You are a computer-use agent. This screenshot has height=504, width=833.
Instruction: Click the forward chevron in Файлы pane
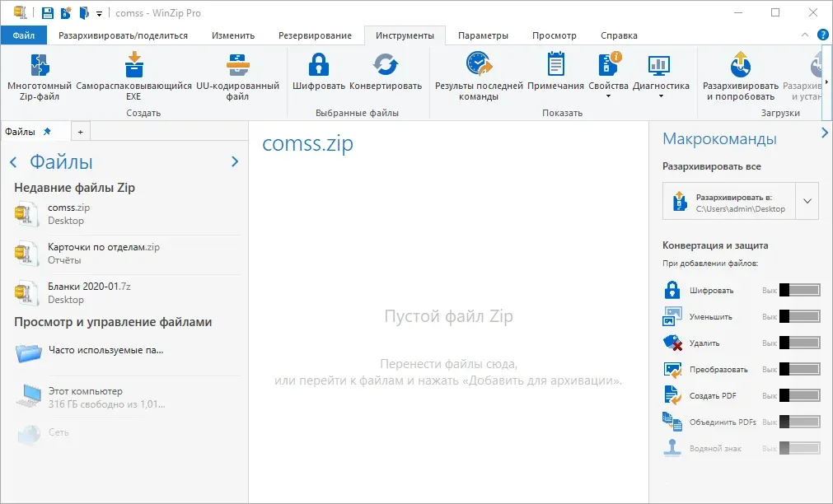click(235, 162)
